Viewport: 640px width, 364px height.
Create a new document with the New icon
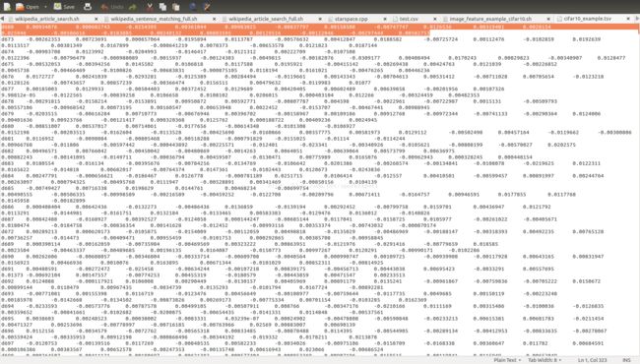7,7
